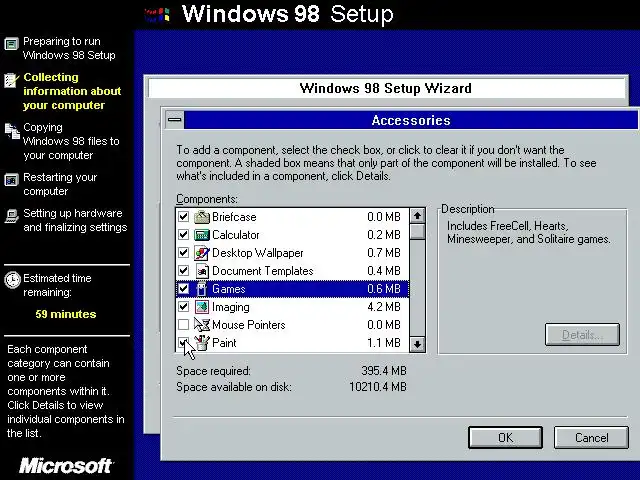Click the Document Templates icon

coord(202,271)
